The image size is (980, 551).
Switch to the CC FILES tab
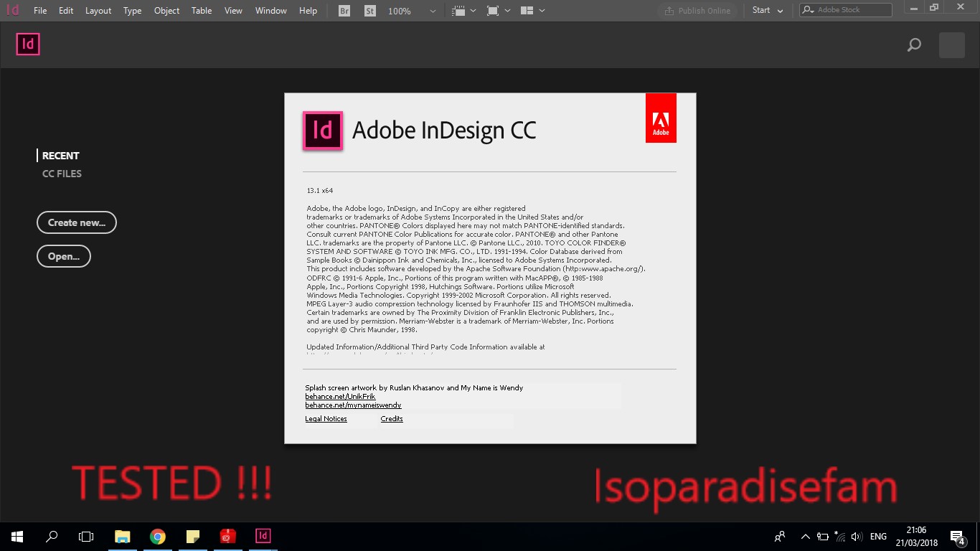[x=62, y=174]
